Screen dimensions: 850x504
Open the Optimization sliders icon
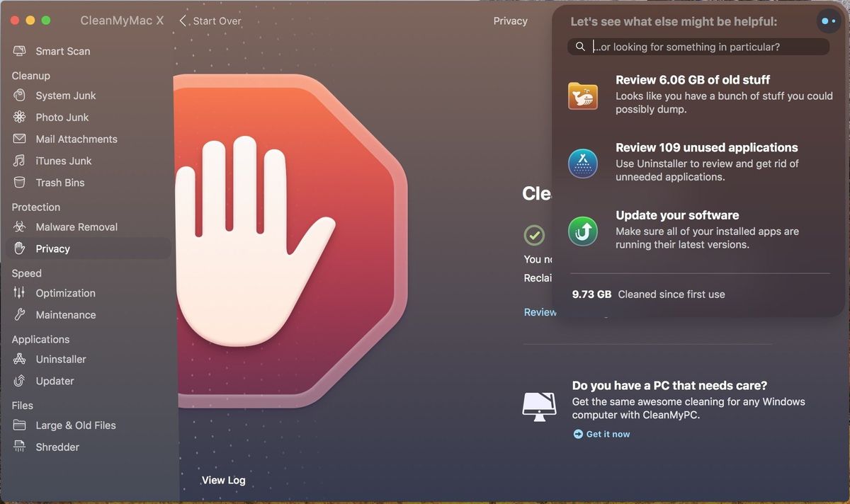pos(20,293)
